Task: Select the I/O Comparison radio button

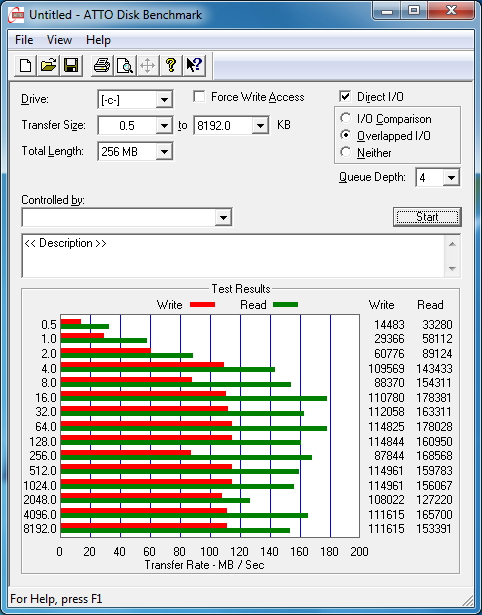Action: pos(346,118)
